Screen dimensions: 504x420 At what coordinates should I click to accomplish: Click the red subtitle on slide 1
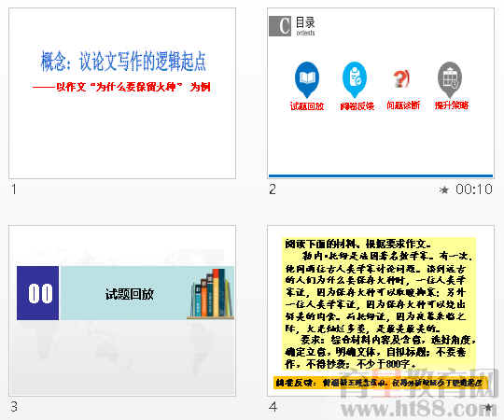point(121,87)
